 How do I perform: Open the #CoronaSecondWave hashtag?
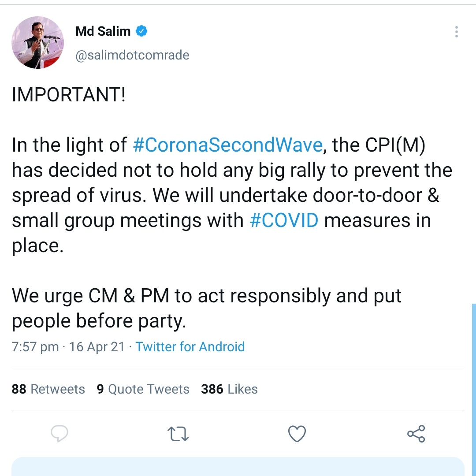228,145
